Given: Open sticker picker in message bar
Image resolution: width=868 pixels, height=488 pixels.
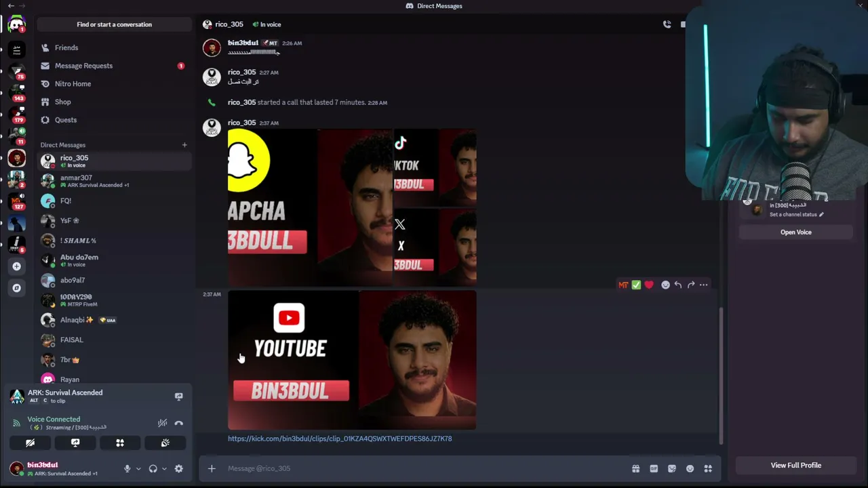Looking at the screenshot, I should [672, 468].
